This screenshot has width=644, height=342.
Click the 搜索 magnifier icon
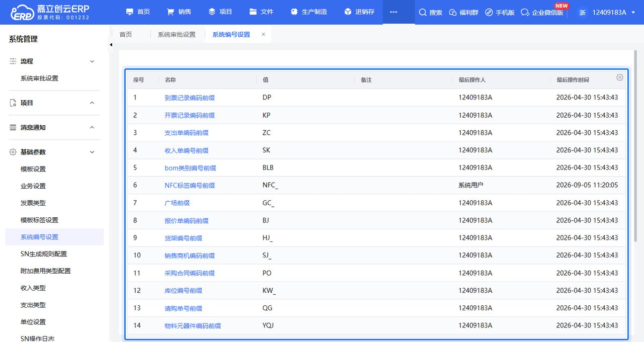[423, 12]
